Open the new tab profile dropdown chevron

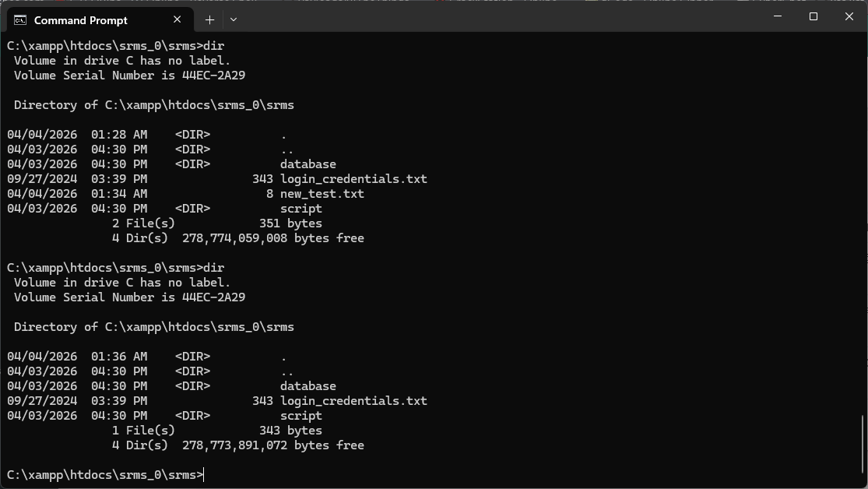click(x=232, y=19)
